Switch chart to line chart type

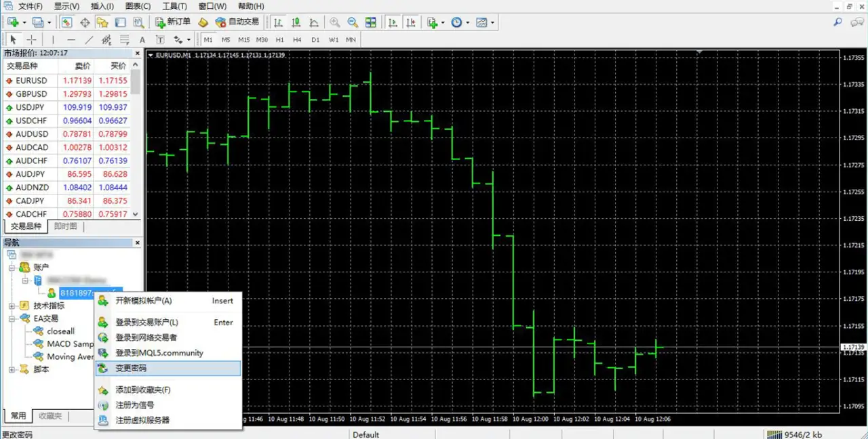point(313,22)
